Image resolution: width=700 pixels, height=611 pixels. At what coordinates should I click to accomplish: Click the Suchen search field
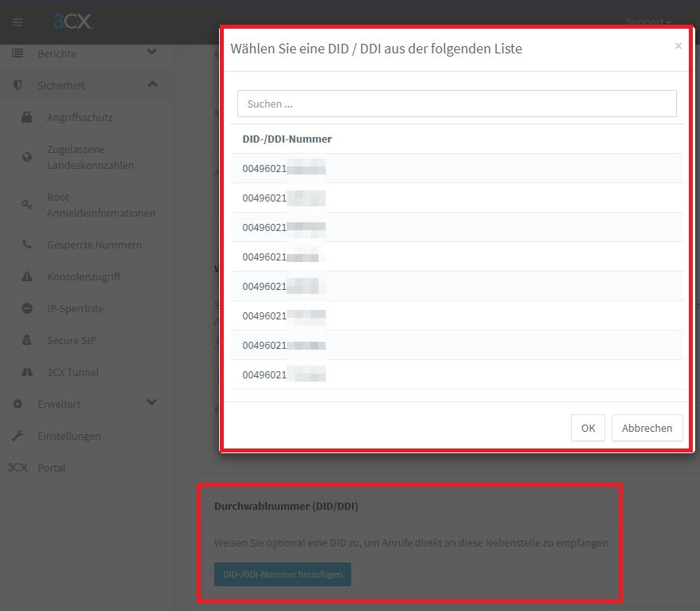point(456,104)
